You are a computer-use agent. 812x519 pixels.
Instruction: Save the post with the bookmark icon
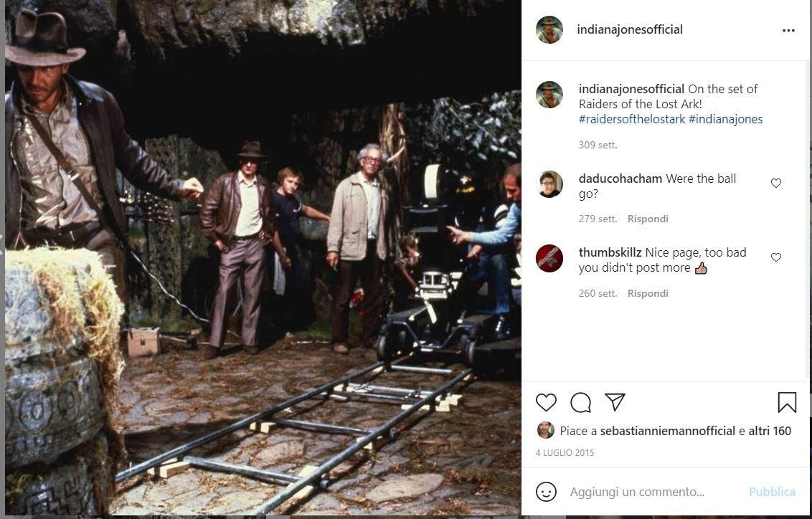[x=787, y=403]
